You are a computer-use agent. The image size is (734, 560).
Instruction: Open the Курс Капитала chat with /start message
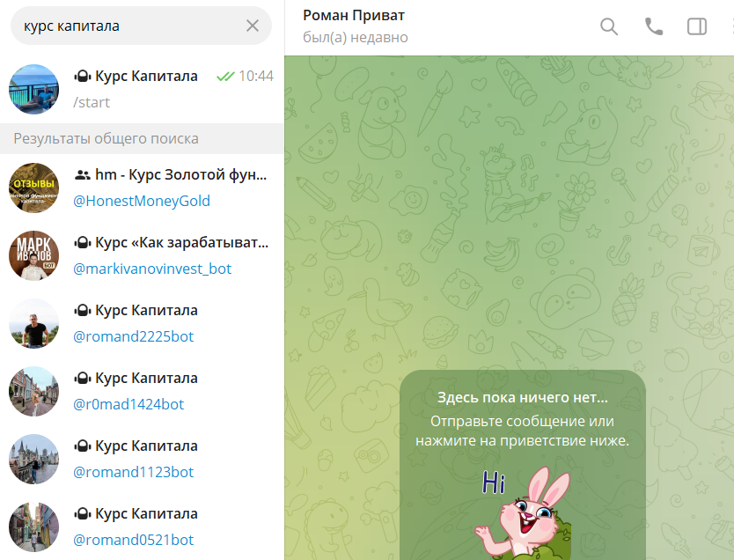click(143, 89)
